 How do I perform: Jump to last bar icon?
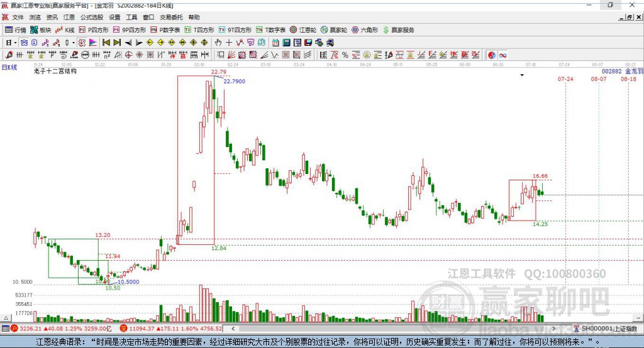118,42
